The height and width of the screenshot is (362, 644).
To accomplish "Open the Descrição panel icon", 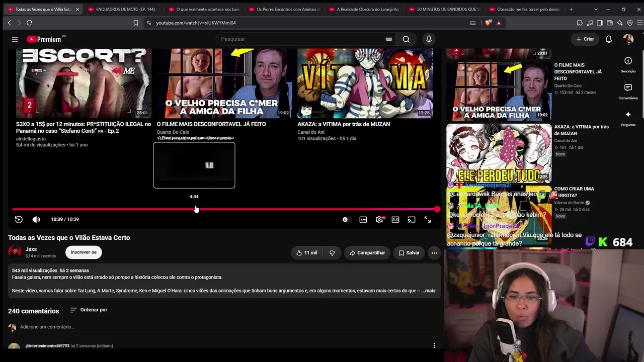I will (628, 61).
